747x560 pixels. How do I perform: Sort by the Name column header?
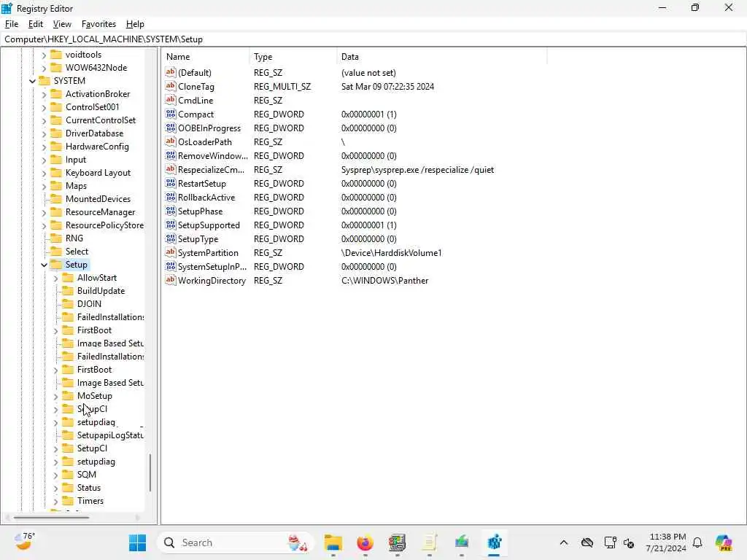[x=205, y=57]
